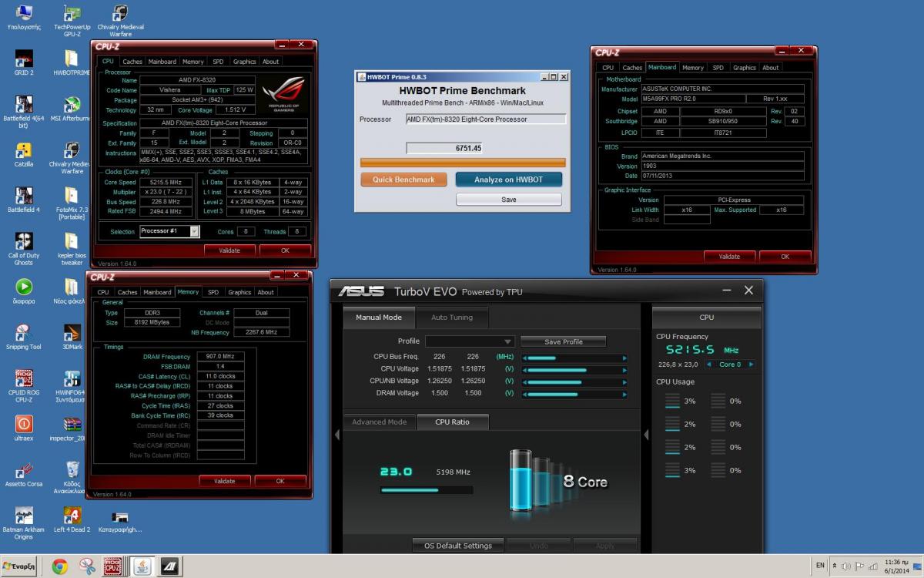Open CPUID ROG CPU-Z desktop shortcut
924x578 pixels.
click(24, 386)
